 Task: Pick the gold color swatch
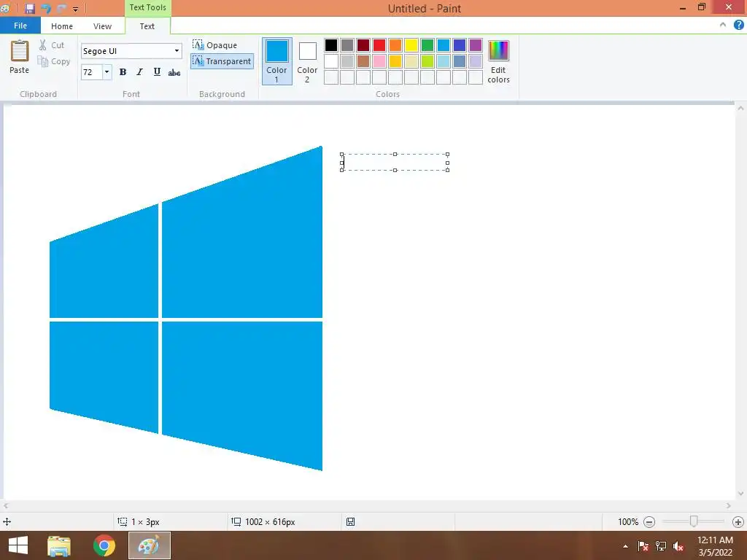[x=395, y=61]
